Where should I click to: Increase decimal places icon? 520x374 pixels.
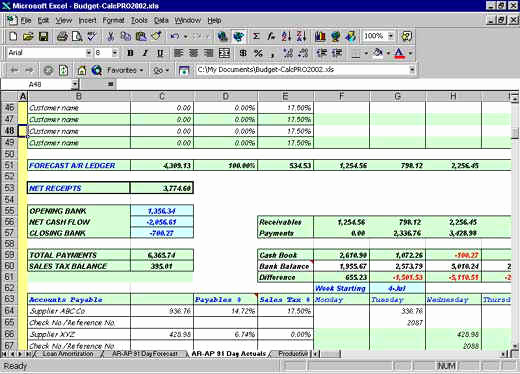pos(288,53)
